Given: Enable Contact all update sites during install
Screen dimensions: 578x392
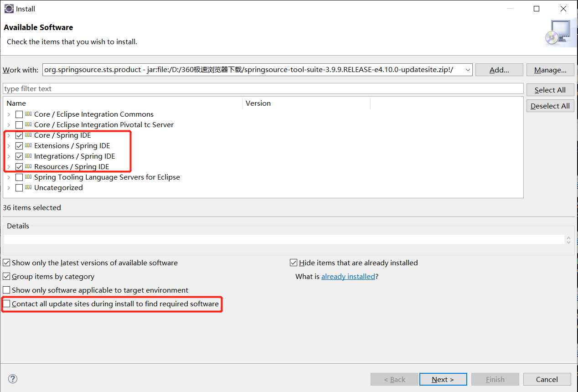Looking at the screenshot, I should click(6, 304).
